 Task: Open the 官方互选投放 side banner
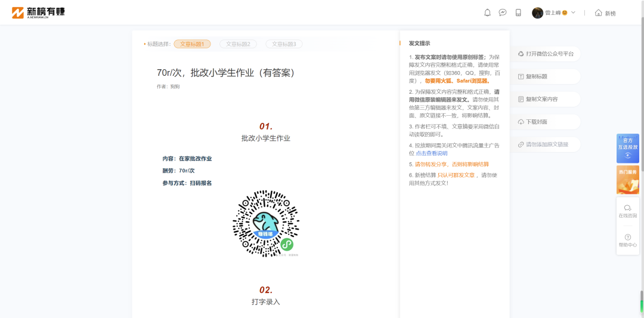pyautogui.click(x=627, y=149)
